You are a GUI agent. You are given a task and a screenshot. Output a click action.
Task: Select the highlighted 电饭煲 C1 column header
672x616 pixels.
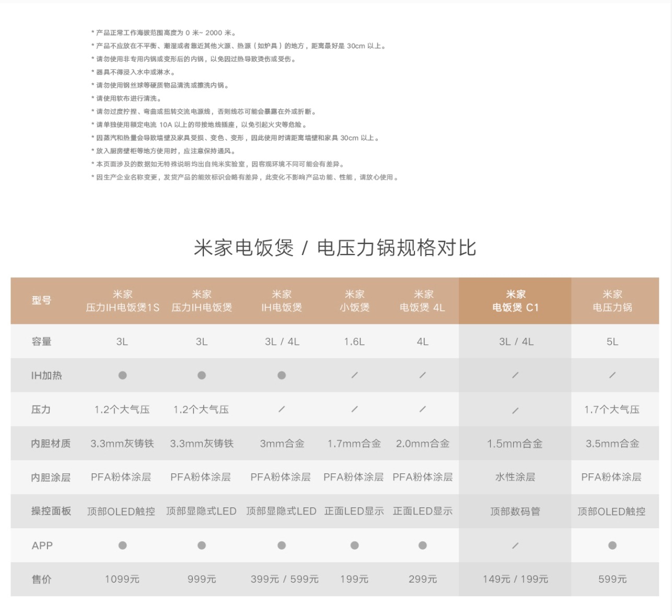coord(515,301)
